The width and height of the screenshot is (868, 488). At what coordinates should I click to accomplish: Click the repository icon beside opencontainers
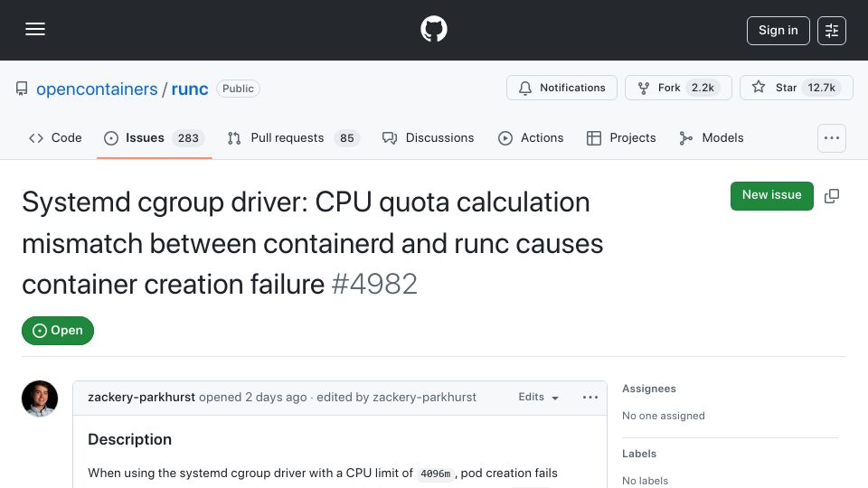click(x=22, y=89)
